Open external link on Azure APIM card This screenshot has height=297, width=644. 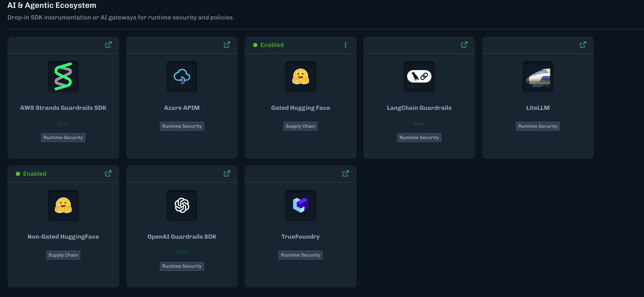(x=227, y=45)
